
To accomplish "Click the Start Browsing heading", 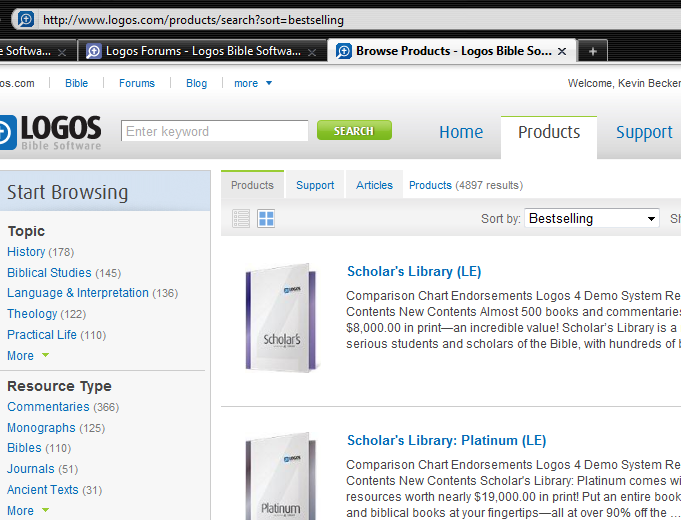I will coord(67,192).
